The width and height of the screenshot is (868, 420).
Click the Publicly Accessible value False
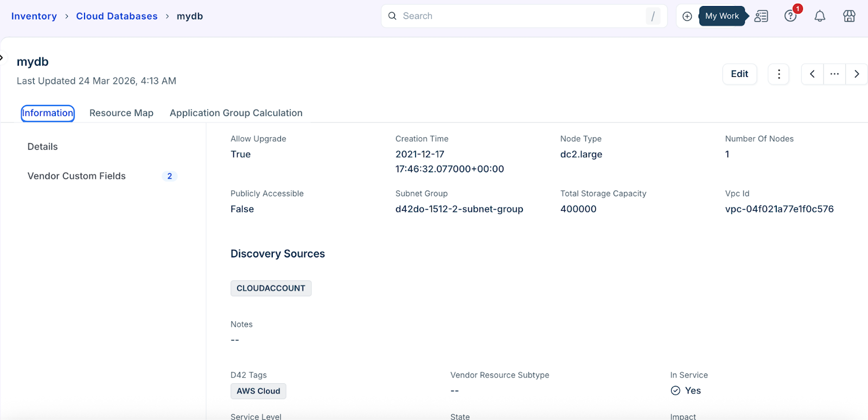tap(242, 209)
